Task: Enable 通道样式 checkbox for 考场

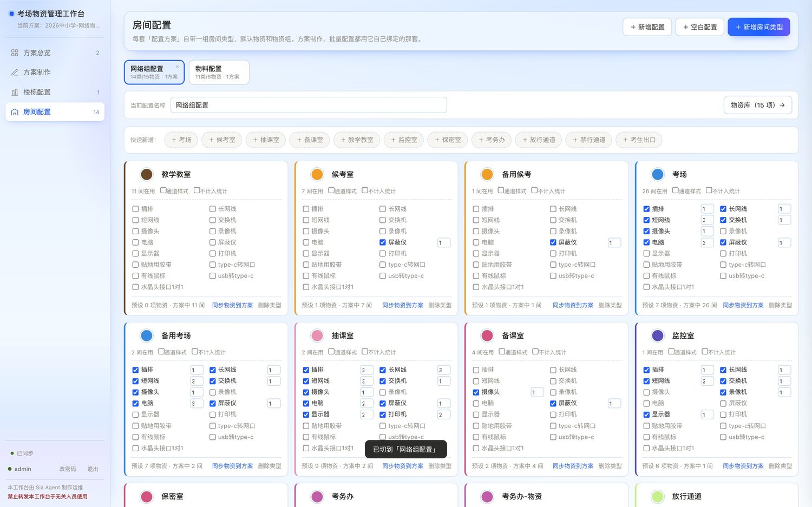Action: 675,190
